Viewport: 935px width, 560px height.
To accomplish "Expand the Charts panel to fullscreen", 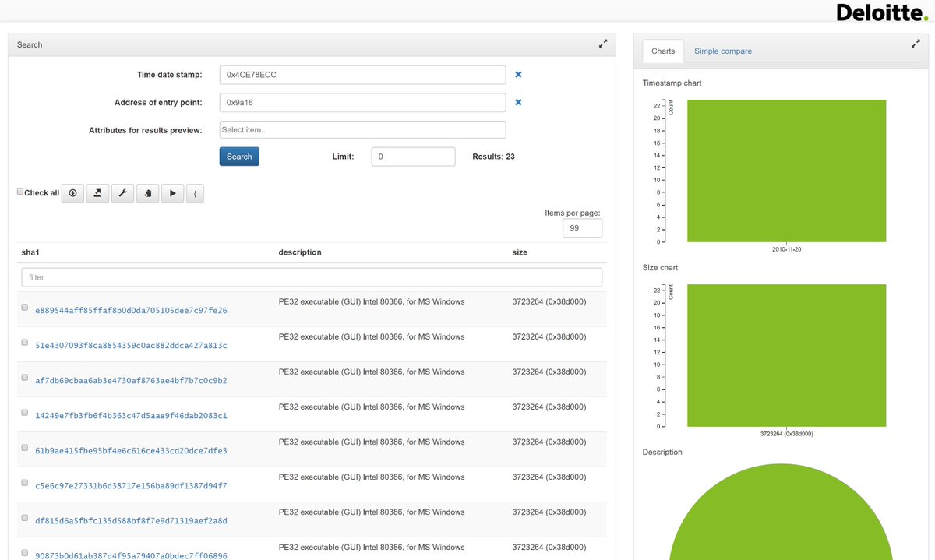I will [x=916, y=44].
